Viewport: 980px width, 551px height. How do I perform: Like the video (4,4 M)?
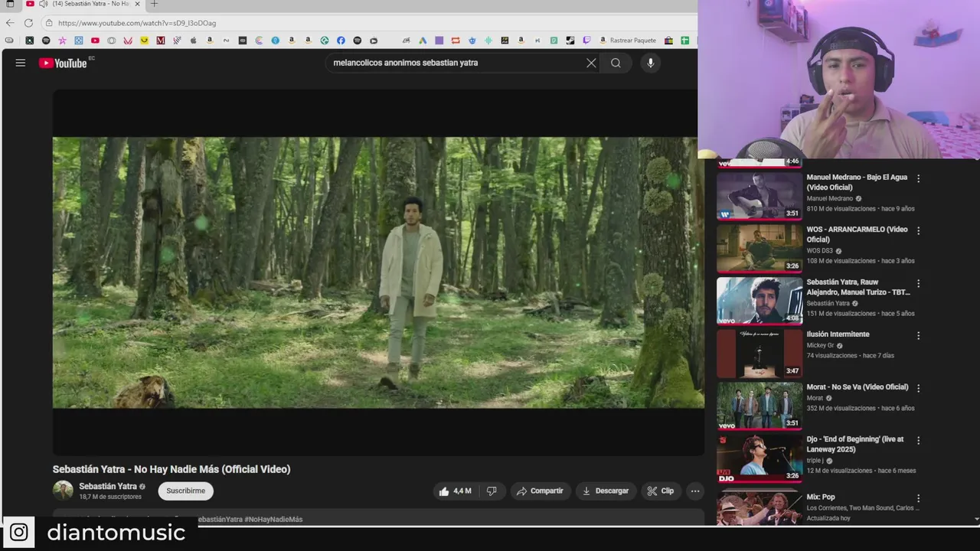tap(455, 491)
